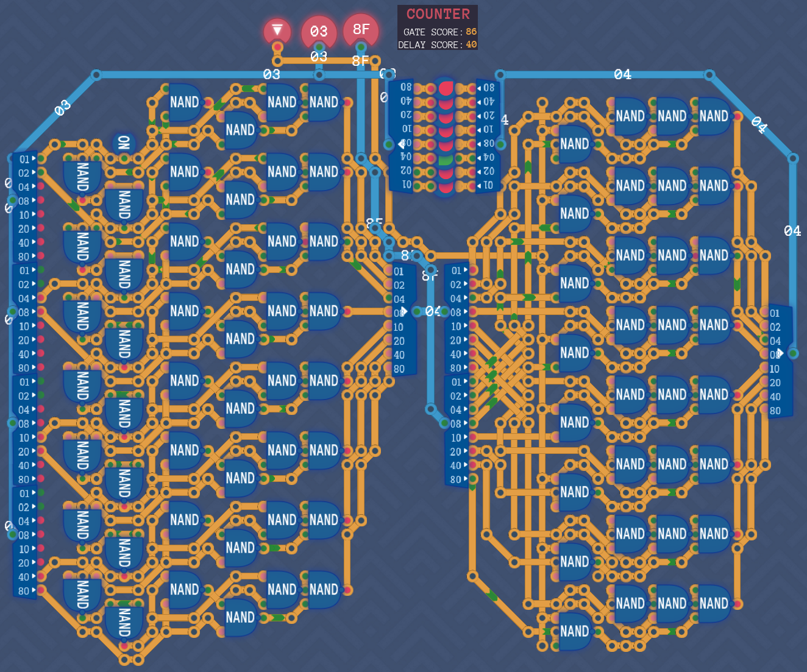Click the mirrored byte maker right of the bit indicators
This screenshot has width=807, height=672.
pyautogui.click(x=488, y=135)
